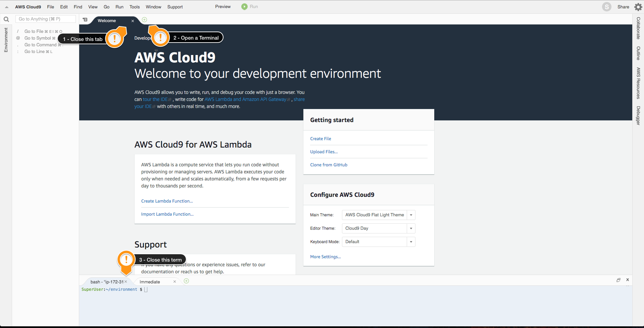This screenshot has height=328, width=644.
Task: Open the Outline panel
Action: (x=638, y=53)
